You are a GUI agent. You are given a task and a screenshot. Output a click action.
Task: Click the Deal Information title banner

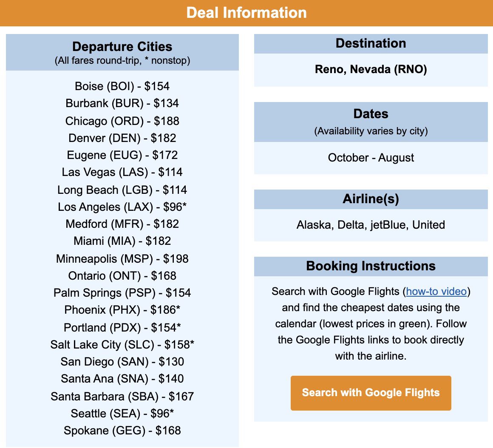tap(246, 13)
